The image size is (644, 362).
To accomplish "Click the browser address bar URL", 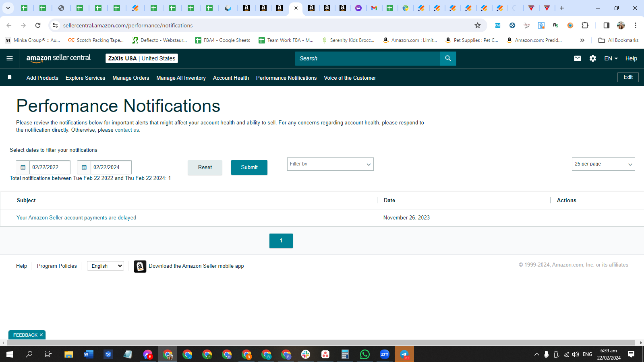I will point(128,25).
